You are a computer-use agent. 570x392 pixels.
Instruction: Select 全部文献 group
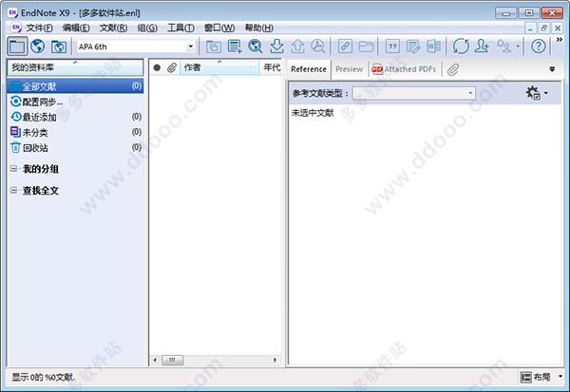click(x=75, y=86)
